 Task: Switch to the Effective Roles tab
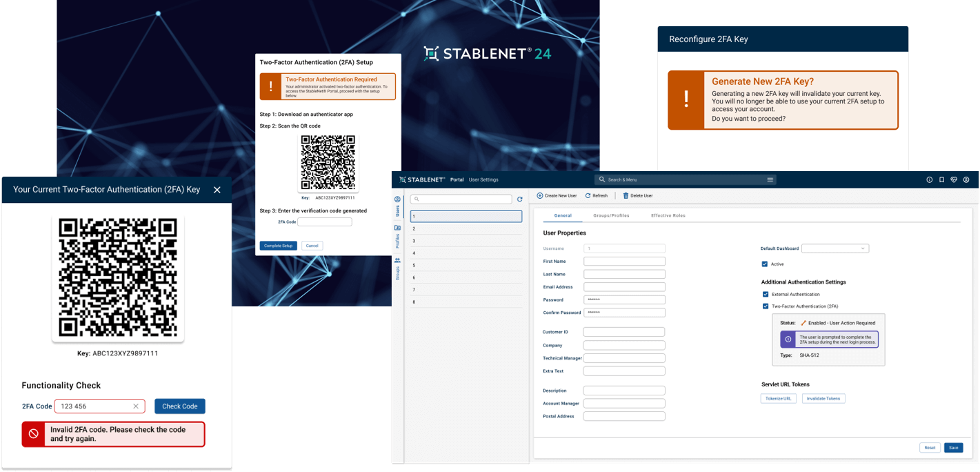(668, 216)
